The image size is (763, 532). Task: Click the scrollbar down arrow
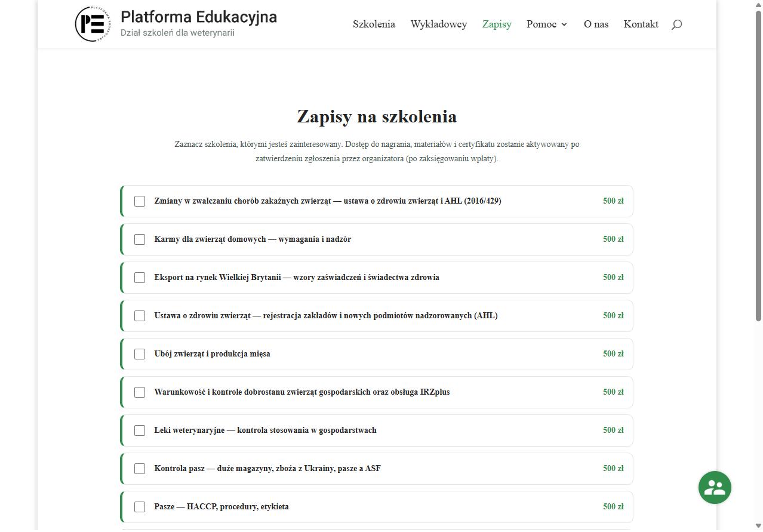758,527
